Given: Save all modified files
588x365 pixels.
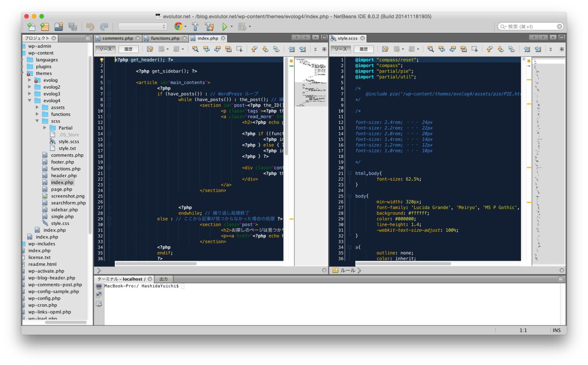Looking at the screenshot, I should [73, 26].
